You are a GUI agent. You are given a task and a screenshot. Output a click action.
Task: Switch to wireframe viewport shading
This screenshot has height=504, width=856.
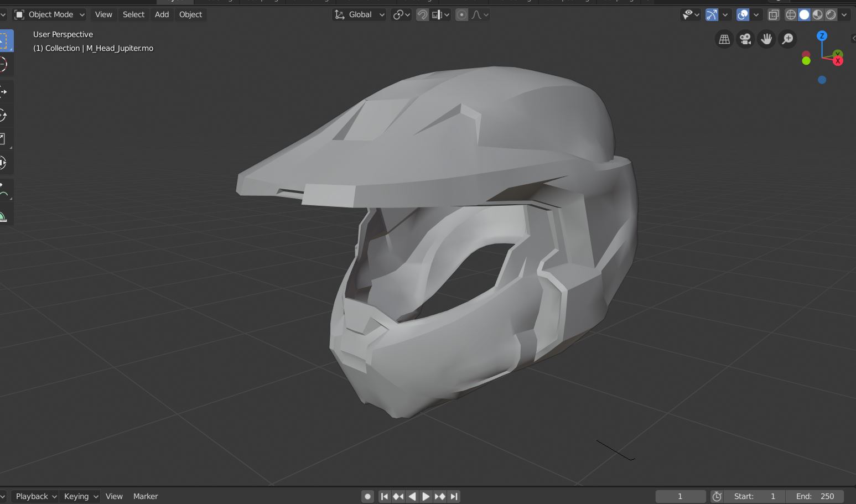791,15
